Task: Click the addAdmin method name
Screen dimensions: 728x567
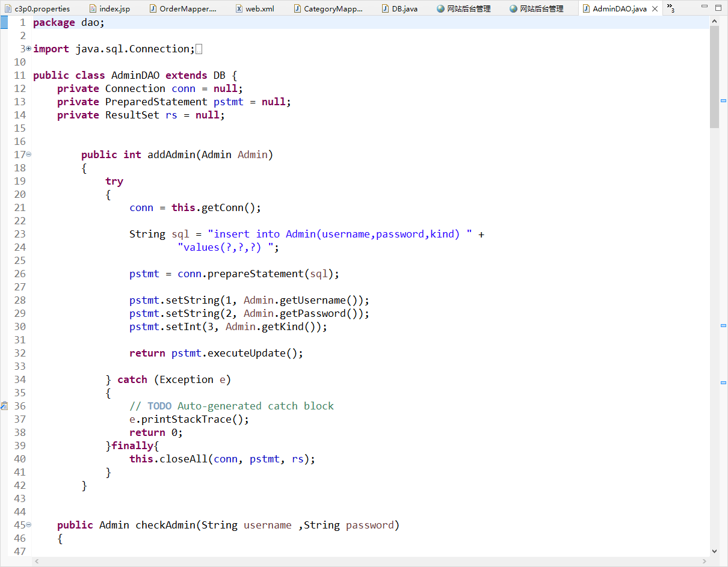Action: tap(171, 155)
